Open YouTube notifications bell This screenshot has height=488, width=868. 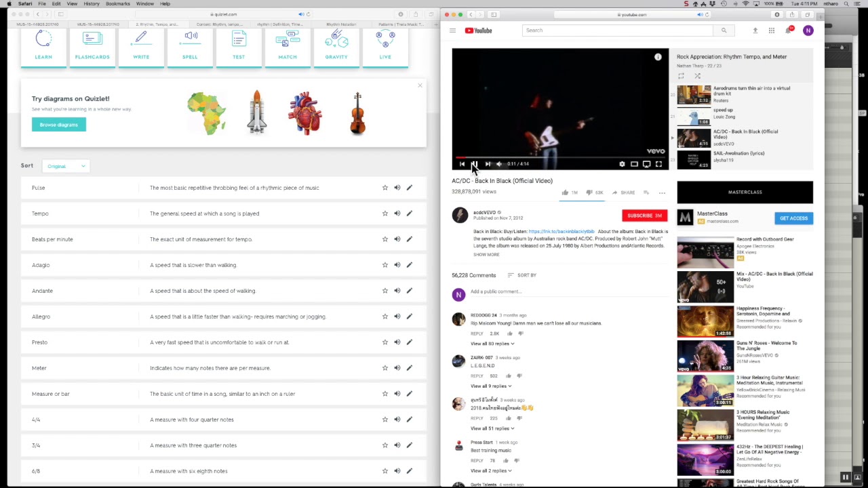[789, 30]
